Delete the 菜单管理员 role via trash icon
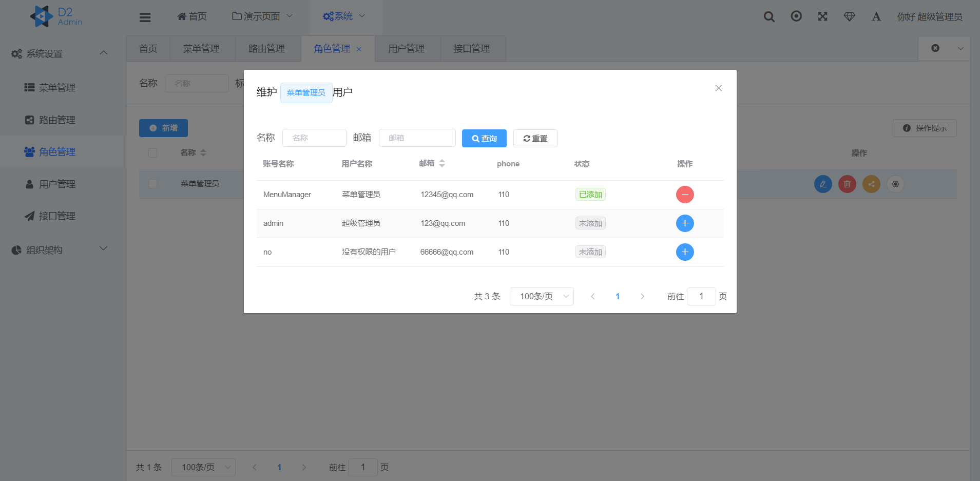Image resolution: width=980 pixels, height=481 pixels. pyautogui.click(x=847, y=184)
